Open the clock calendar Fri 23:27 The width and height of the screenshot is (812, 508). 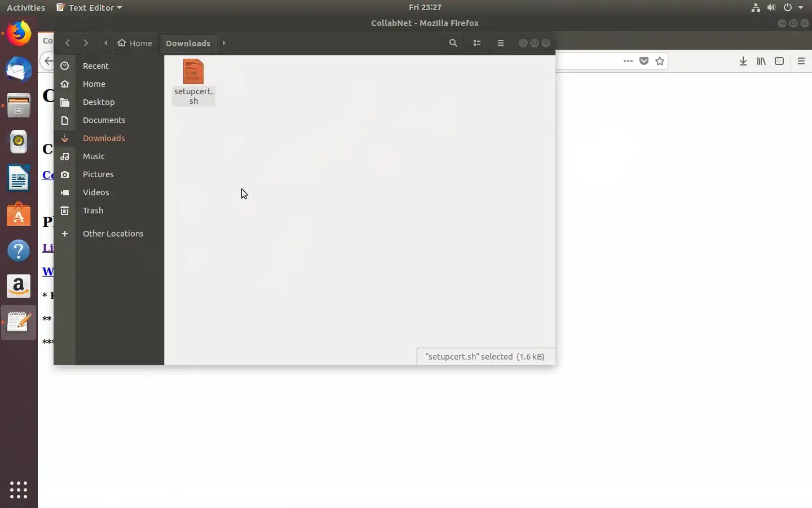(x=425, y=7)
